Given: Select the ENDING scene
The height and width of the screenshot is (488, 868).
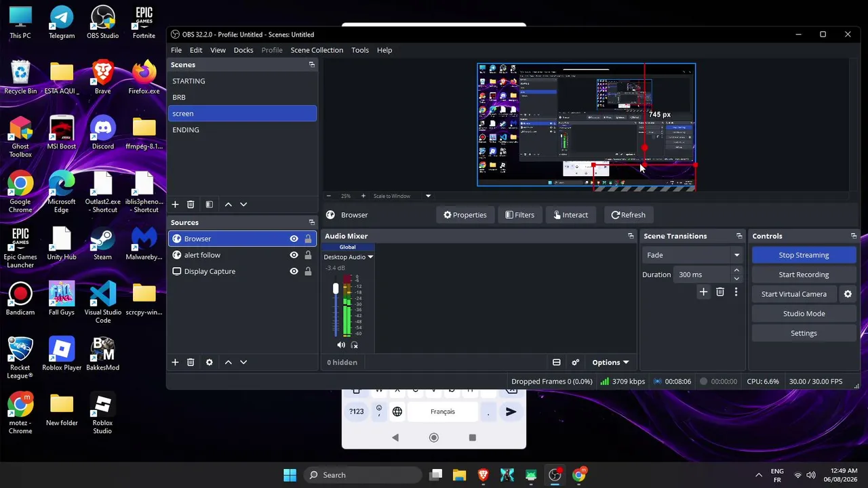Looking at the screenshot, I should click(x=242, y=129).
